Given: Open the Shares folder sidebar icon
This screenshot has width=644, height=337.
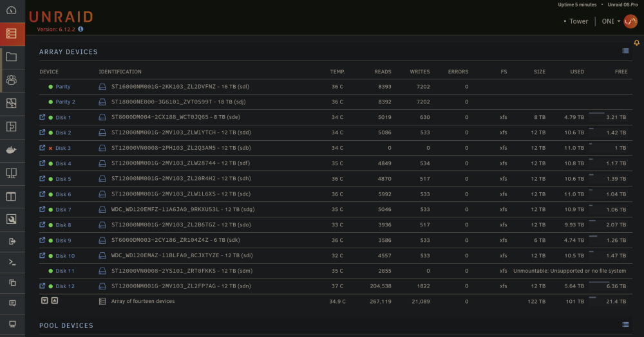Looking at the screenshot, I should [x=12, y=57].
